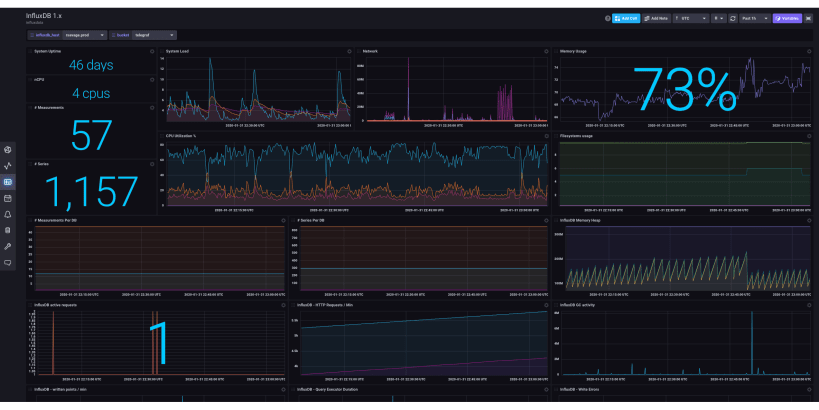Toggle the Variables bar button
The width and height of the screenshot is (819, 410).
coord(786,18)
